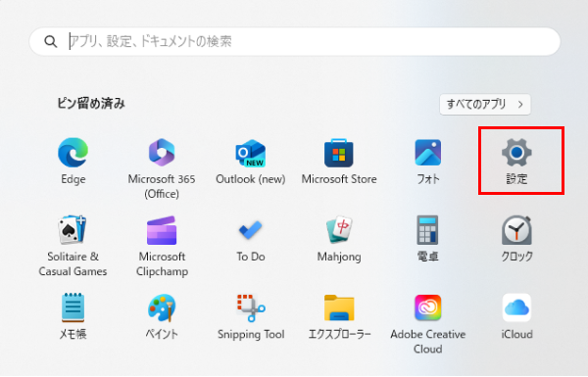Launch the ペイント paint app
This screenshot has height=377, width=588.
point(162,317)
